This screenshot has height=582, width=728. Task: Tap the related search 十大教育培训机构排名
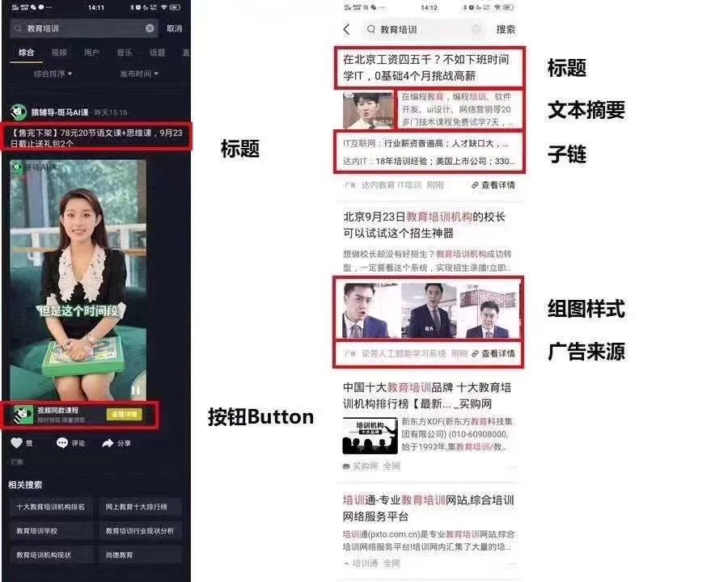(x=51, y=507)
